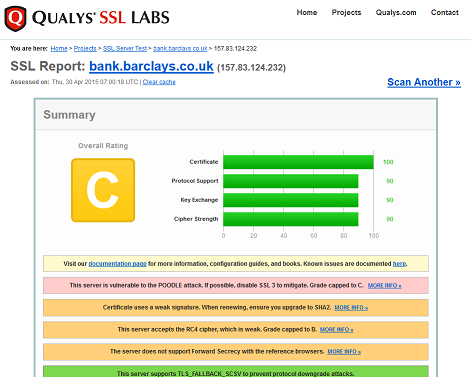Open the SSL Server Test breadcrumb link

(x=125, y=49)
